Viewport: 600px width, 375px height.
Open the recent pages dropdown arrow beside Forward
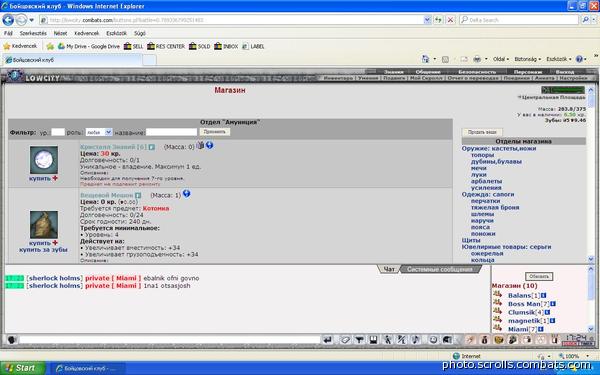tap(32, 20)
